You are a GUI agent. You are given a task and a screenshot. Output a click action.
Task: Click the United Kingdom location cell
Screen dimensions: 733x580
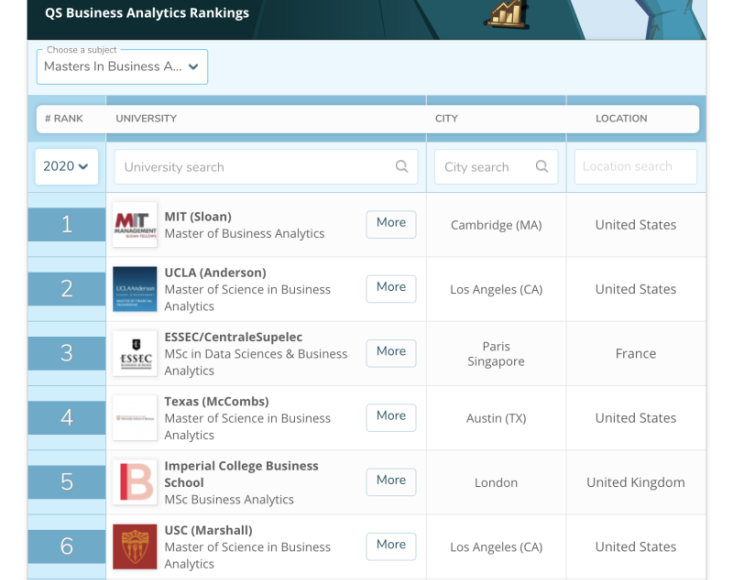click(635, 482)
